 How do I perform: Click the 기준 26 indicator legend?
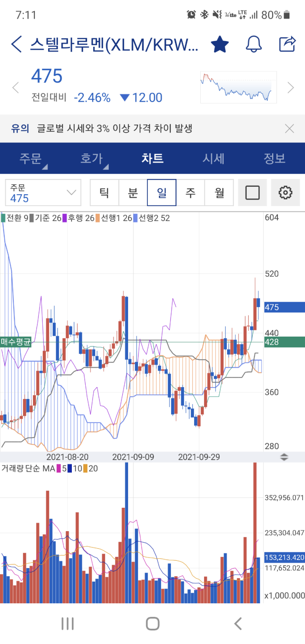46,218
